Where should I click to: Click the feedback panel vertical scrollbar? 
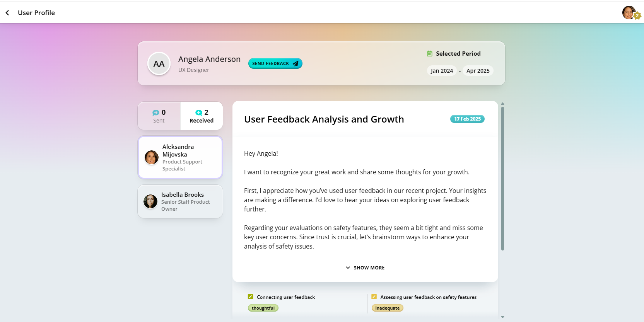(x=502, y=179)
